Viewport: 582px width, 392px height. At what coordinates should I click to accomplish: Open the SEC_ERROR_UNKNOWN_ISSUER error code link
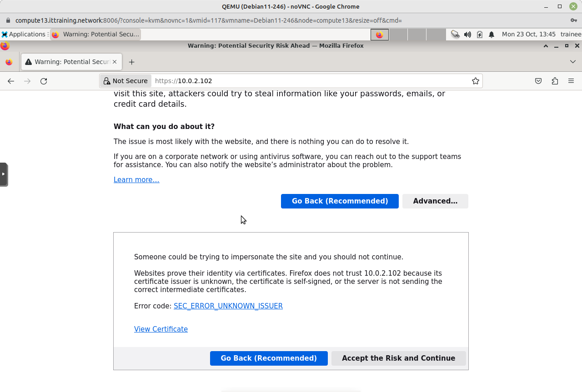click(x=228, y=306)
